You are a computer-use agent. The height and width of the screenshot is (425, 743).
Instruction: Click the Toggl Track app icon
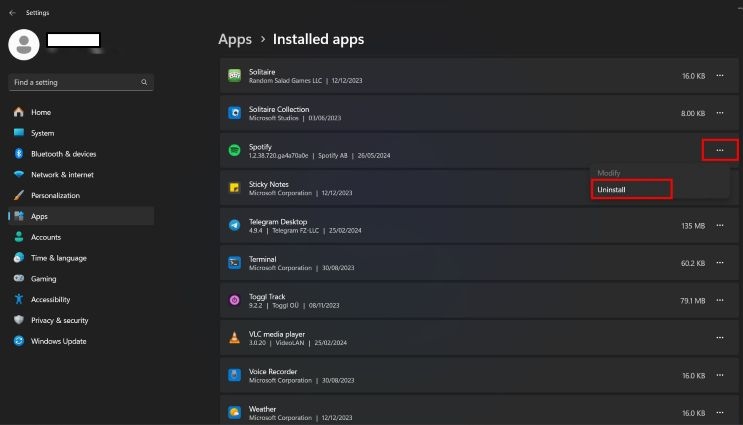pyautogui.click(x=234, y=299)
